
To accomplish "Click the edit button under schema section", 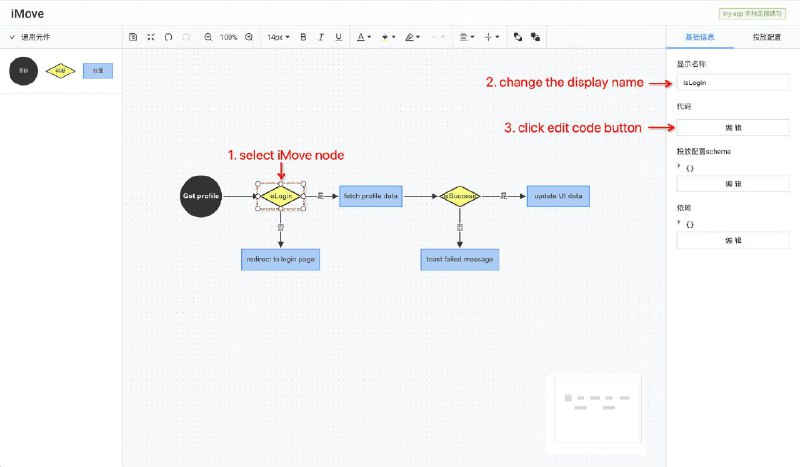I will click(733, 184).
